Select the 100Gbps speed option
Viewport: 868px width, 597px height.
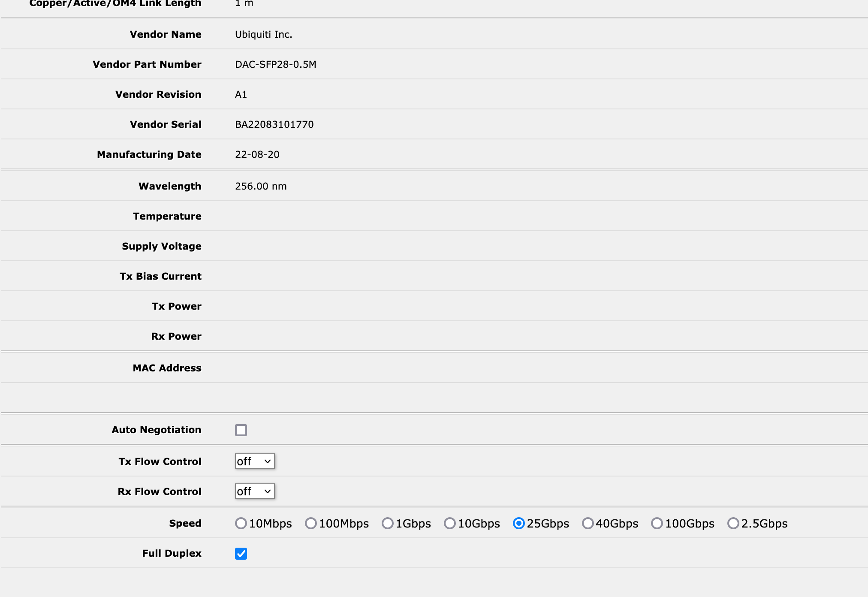pyautogui.click(x=657, y=523)
